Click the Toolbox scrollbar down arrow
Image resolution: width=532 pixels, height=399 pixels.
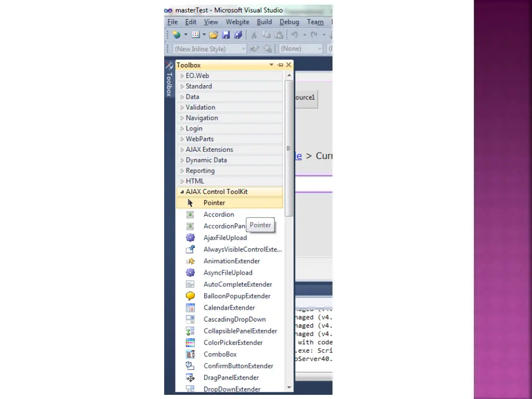click(x=289, y=388)
